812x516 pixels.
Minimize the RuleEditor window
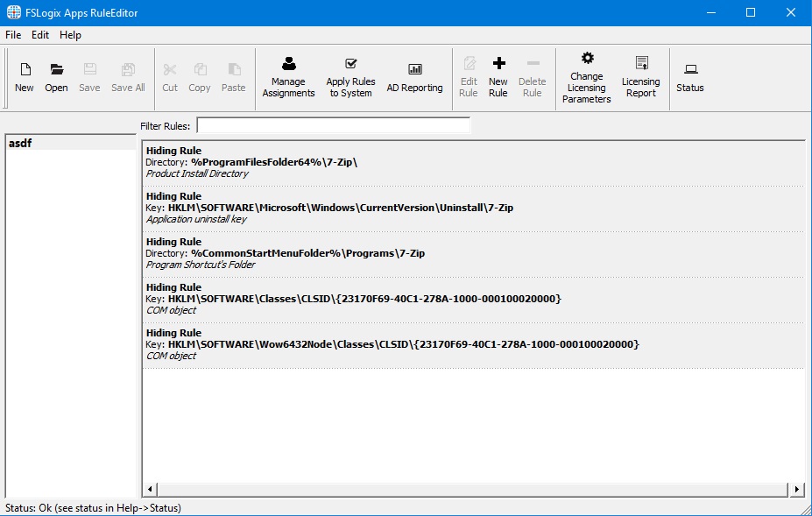(711, 12)
